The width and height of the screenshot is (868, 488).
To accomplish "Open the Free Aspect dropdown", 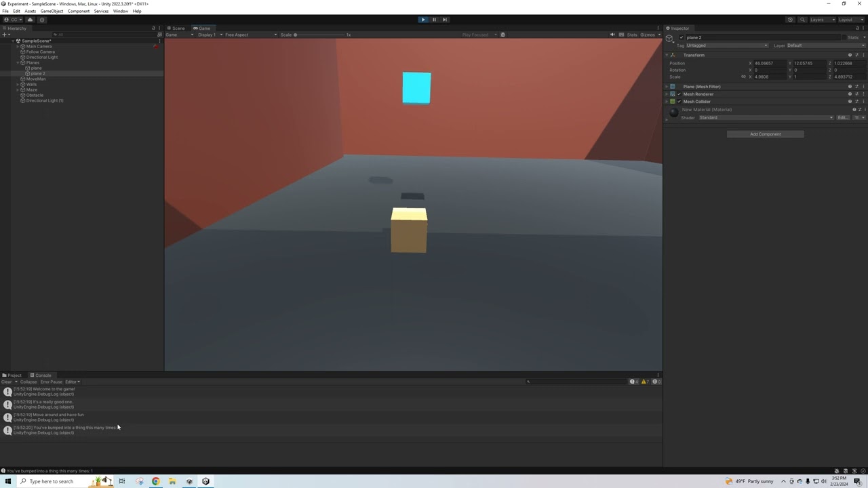I will (x=251, y=35).
